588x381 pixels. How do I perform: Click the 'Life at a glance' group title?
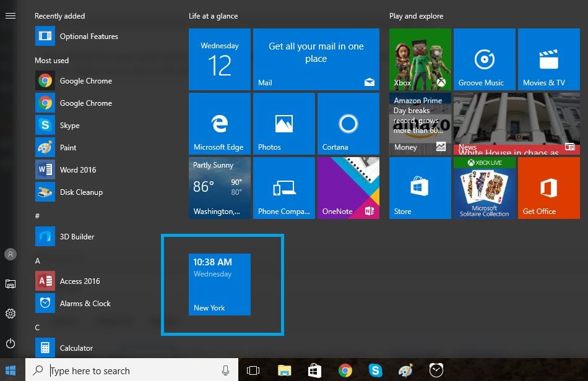[x=213, y=16]
